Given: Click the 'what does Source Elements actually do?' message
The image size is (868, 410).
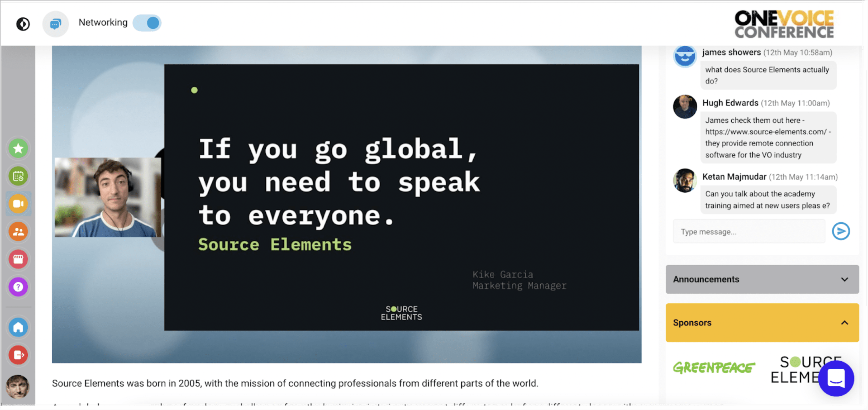Looking at the screenshot, I should pos(768,75).
